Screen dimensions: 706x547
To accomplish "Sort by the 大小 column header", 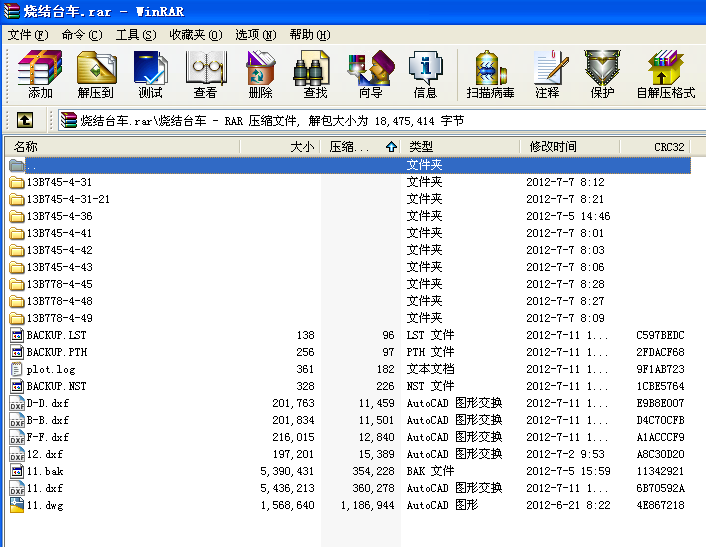I will [x=280, y=147].
